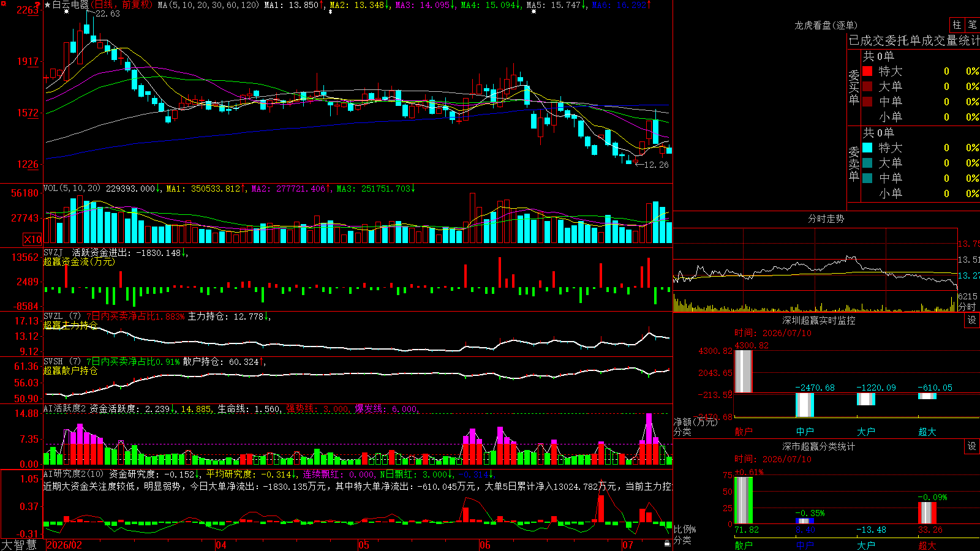Open 设 settings for 深圳超赢实时监控
The height and width of the screenshot is (551, 980).
point(972,320)
